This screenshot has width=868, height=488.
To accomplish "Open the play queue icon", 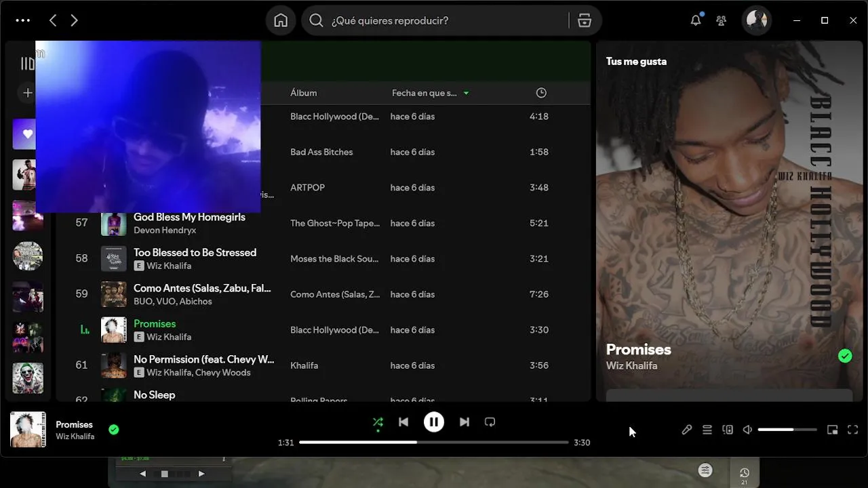I will pyautogui.click(x=707, y=430).
